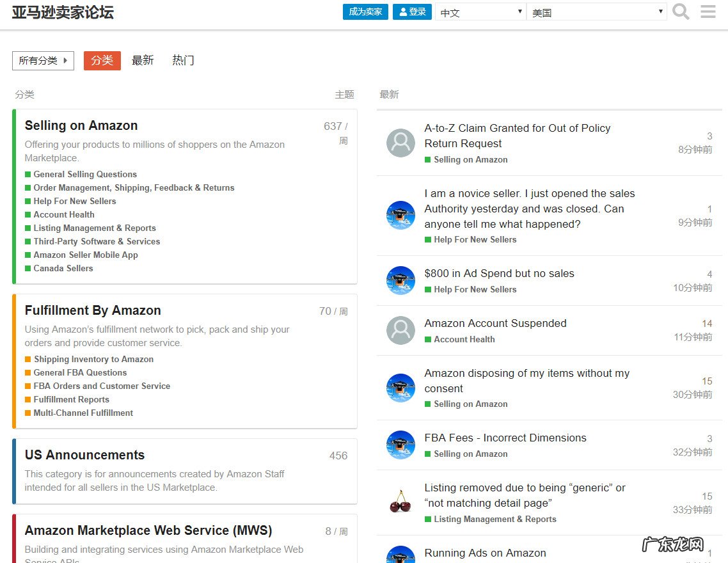The height and width of the screenshot is (563, 728).
Task: Click avatar beside FBA Fees topic
Action: pyautogui.click(x=400, y=445)
